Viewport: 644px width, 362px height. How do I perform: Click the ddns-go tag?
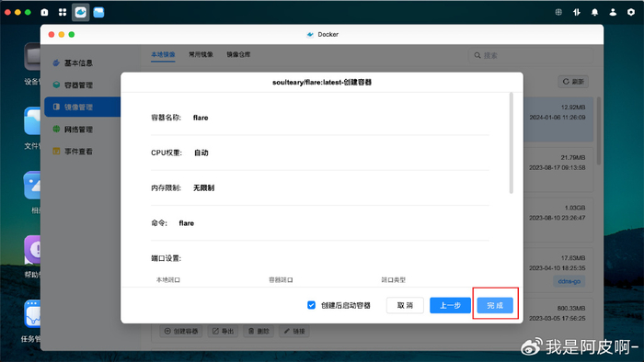pos(569,282)
